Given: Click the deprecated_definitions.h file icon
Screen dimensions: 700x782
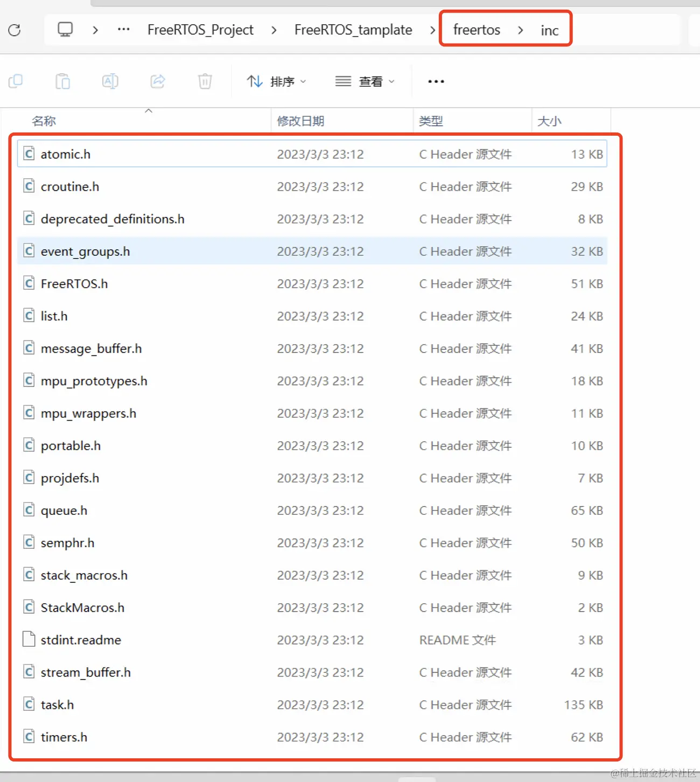Looking at the screenshot, I should (29, 218).
